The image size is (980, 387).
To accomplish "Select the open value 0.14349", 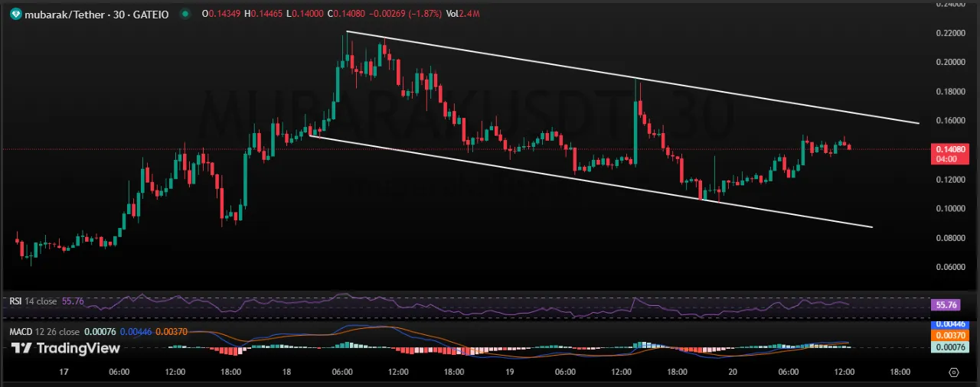I will [x=225, y=13].
